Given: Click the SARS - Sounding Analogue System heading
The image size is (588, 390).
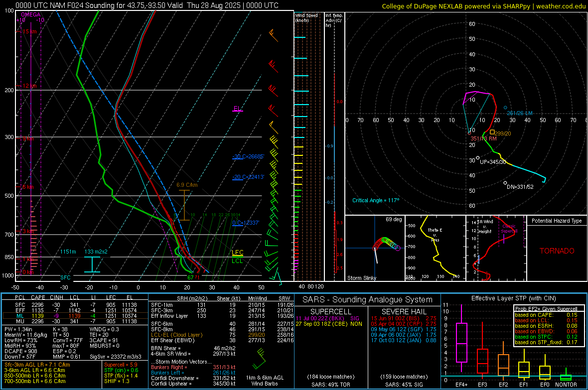Looking at the screenshot, I should 368,300.
